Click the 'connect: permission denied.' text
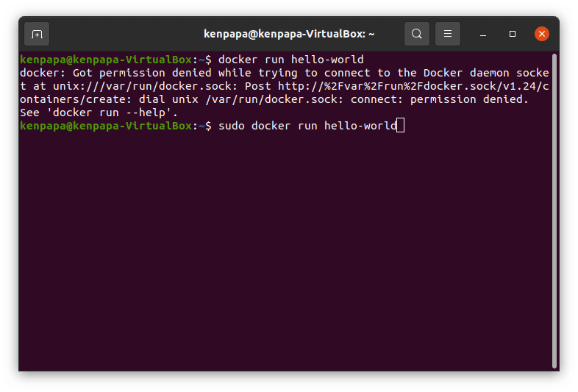This screenshot has height=392, width=578. click(x=440, y=99)
